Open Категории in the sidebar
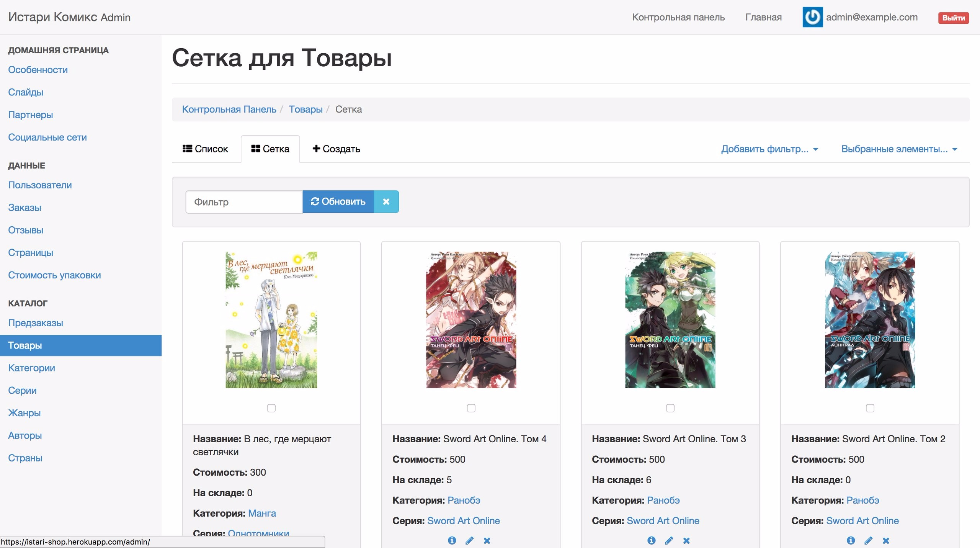980x548 pixels. tap(32, 368)
